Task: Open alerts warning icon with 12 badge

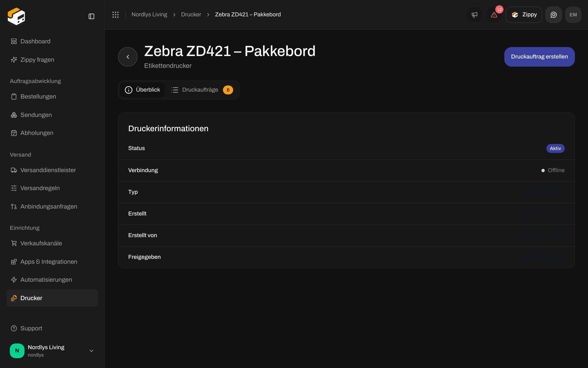Action: (x=494, y=15)
